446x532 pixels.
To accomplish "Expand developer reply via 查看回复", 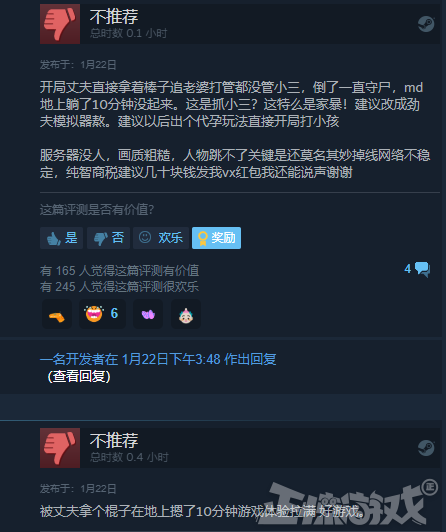I will [79, 376].
